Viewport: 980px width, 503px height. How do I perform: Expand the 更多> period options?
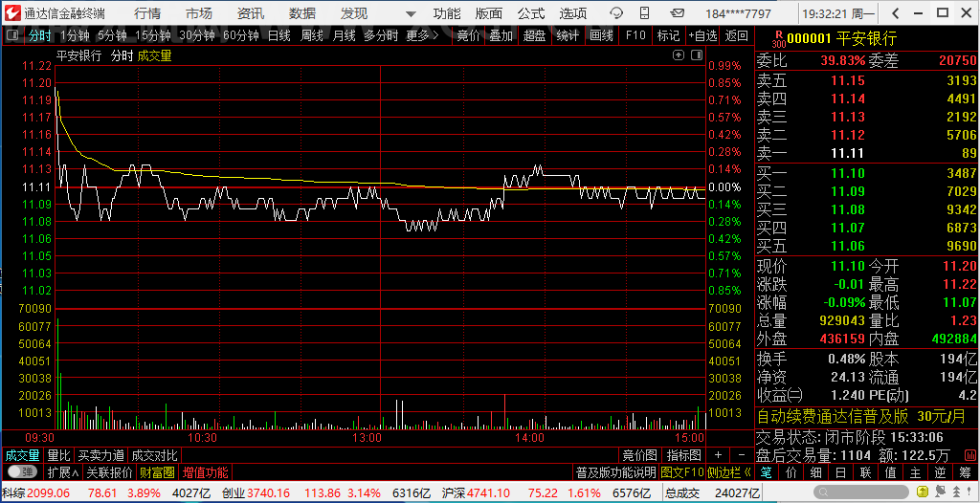tap(422, 35)
